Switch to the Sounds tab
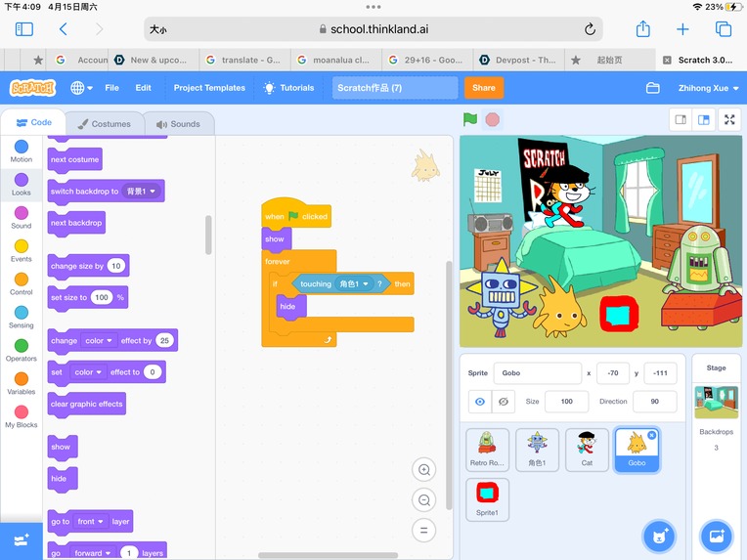 tap(178, 124)
